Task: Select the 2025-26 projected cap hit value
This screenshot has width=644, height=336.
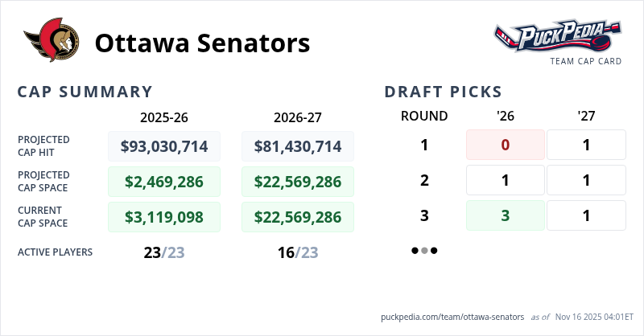Action: [x=164, y=146]
